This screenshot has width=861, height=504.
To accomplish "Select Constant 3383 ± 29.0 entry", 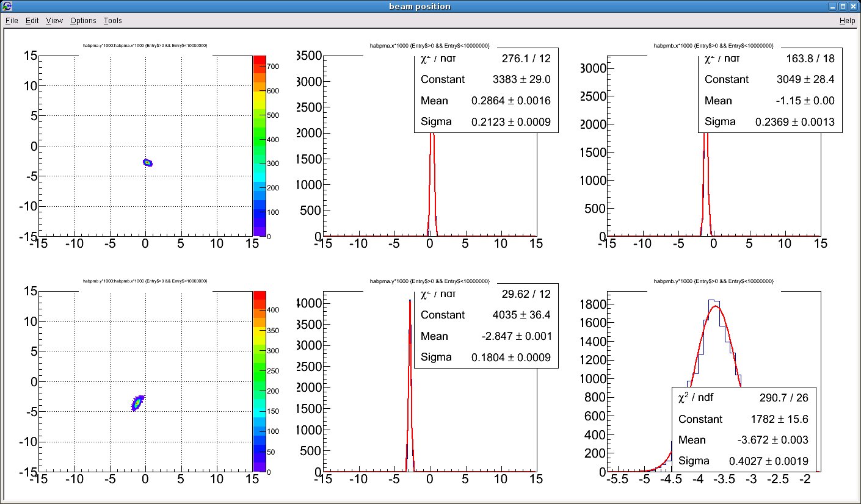I will [x=486, y=79].
